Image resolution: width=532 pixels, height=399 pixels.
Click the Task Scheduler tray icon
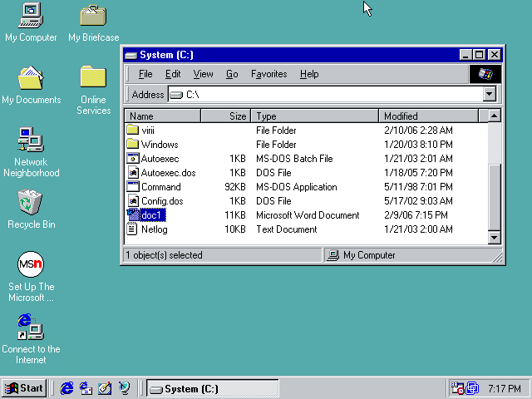point(458,388)
